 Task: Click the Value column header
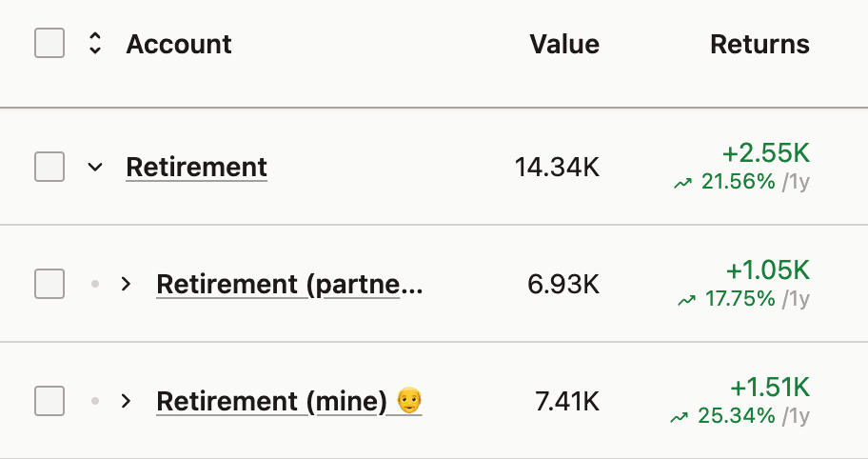pos(564,44)
